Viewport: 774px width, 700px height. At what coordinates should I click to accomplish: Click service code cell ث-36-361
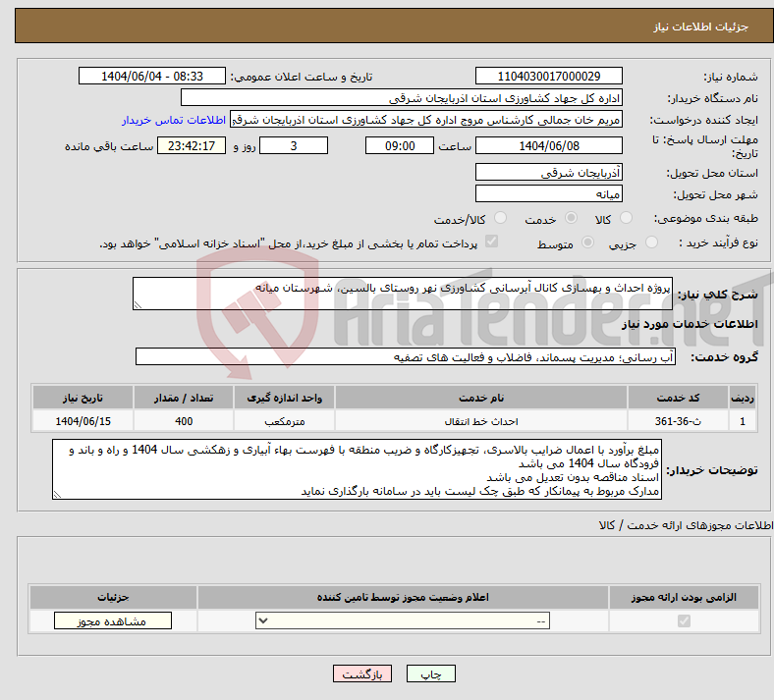tap(679, 421)
